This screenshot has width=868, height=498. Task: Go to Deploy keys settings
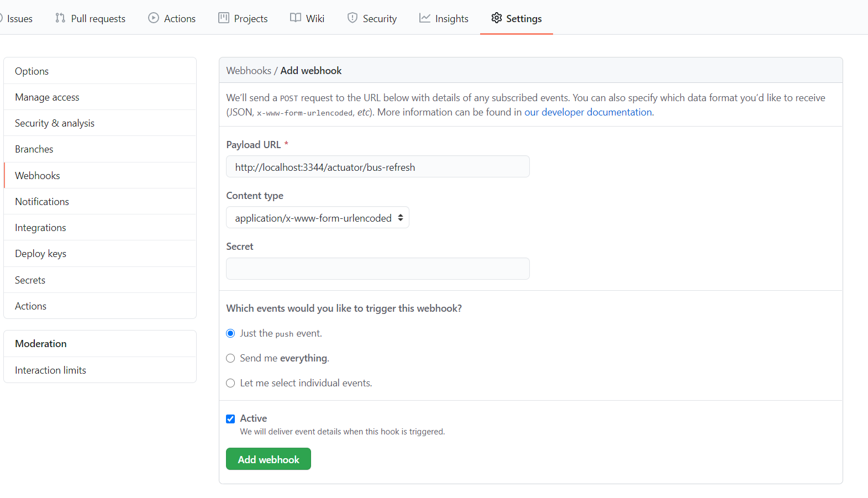click(41, 254)
